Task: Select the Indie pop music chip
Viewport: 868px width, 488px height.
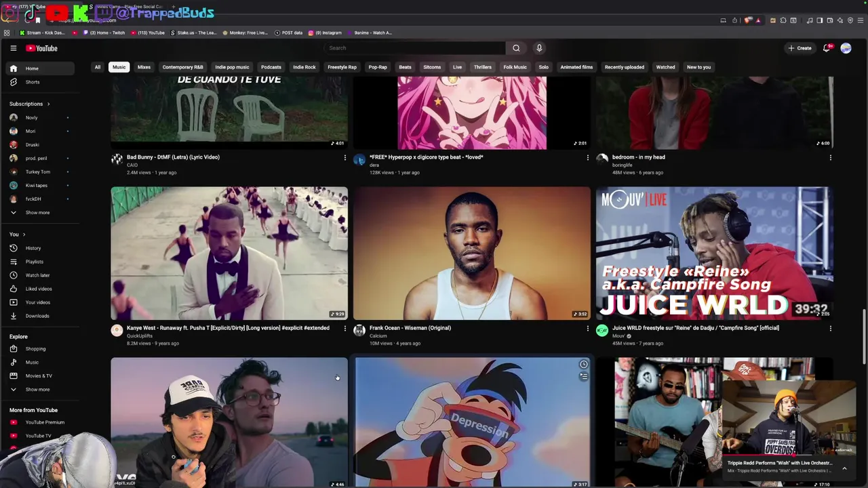Action: coord(232,67)
